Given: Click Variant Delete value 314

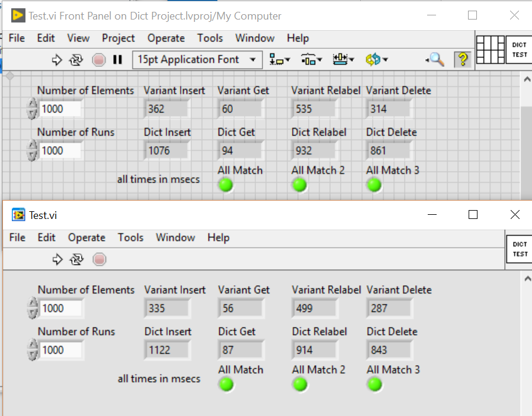Looking at the screenshot, I should pos(389,109).
